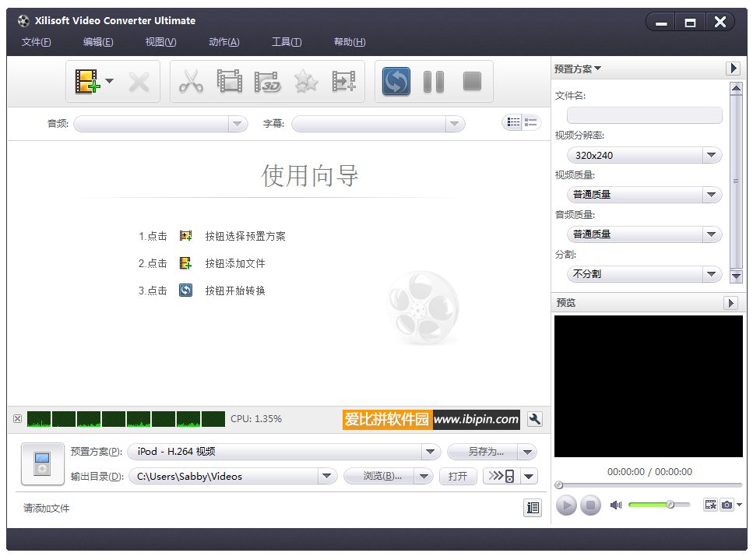This screenshot has width=753, height=560.
Task: Click the settings panel scroll up arrow
Action: coord(736,88)
